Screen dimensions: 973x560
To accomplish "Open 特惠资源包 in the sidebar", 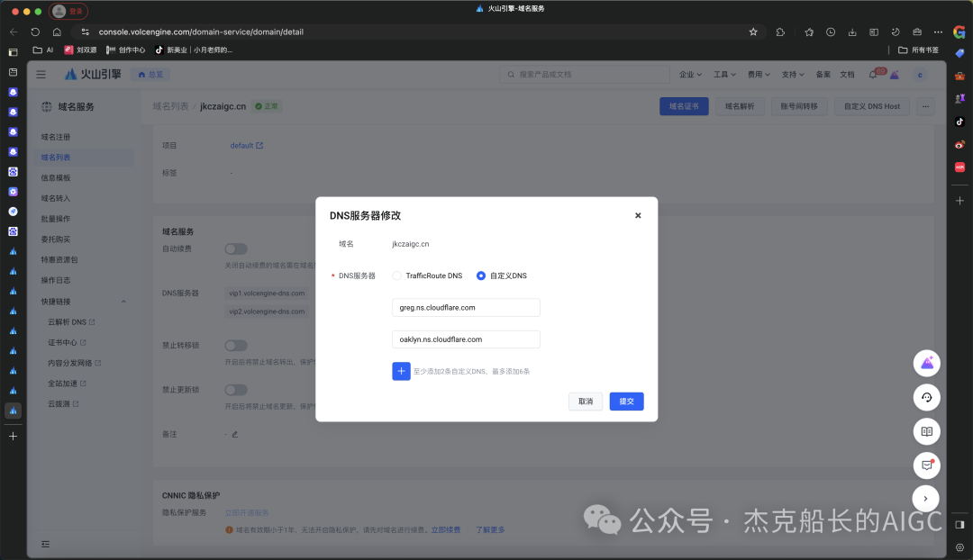I will (59, 260).
